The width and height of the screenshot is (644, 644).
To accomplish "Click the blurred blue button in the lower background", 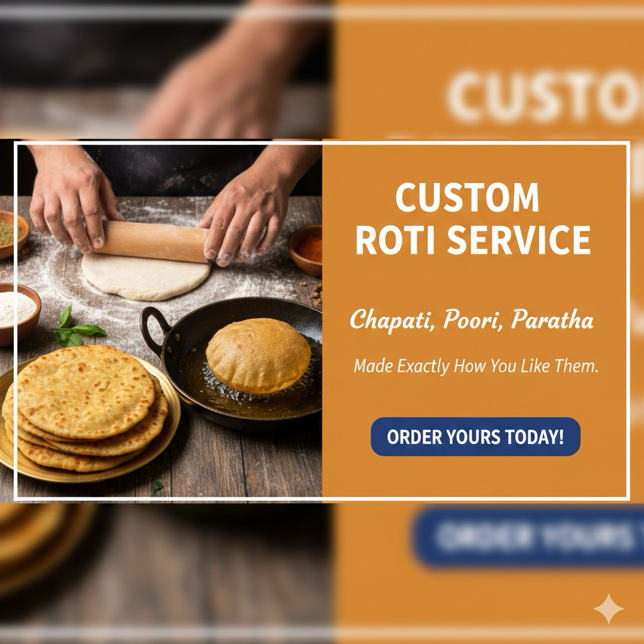I will click(x=528, y=537).
